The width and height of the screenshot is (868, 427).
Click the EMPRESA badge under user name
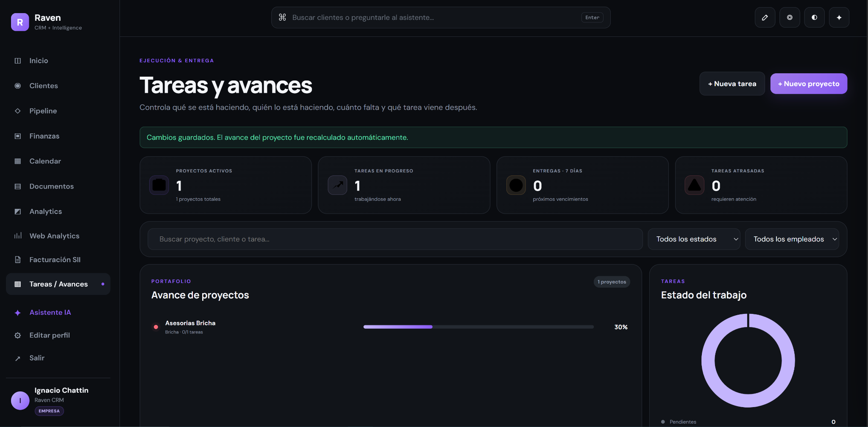pos(49,411)
